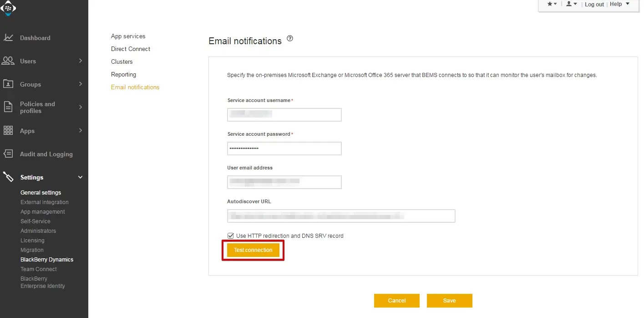Open Policies and profiles via its sidebar icon
This screenshot has width=644, height=318.
8,107
